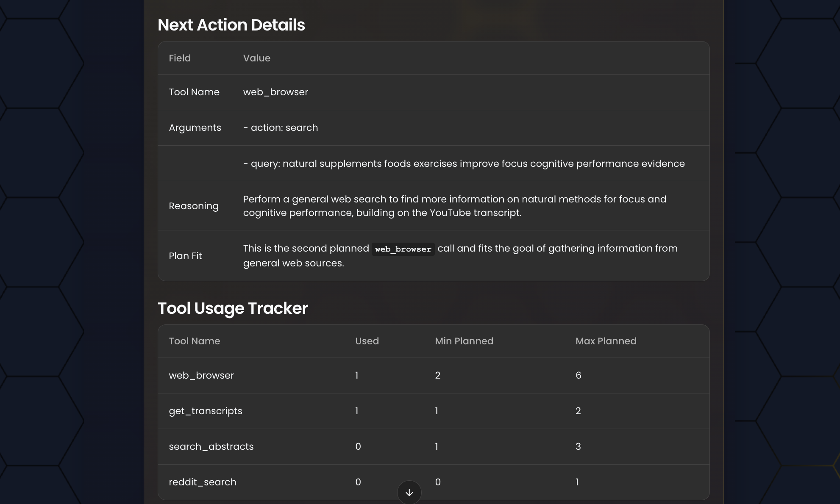Click the Max Planned value 6 for web_browser

[x=578, y=375]
